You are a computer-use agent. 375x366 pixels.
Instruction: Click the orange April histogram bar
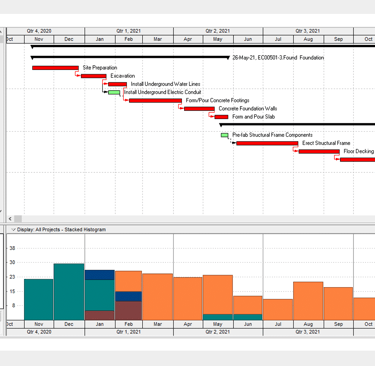click(188, 299)
